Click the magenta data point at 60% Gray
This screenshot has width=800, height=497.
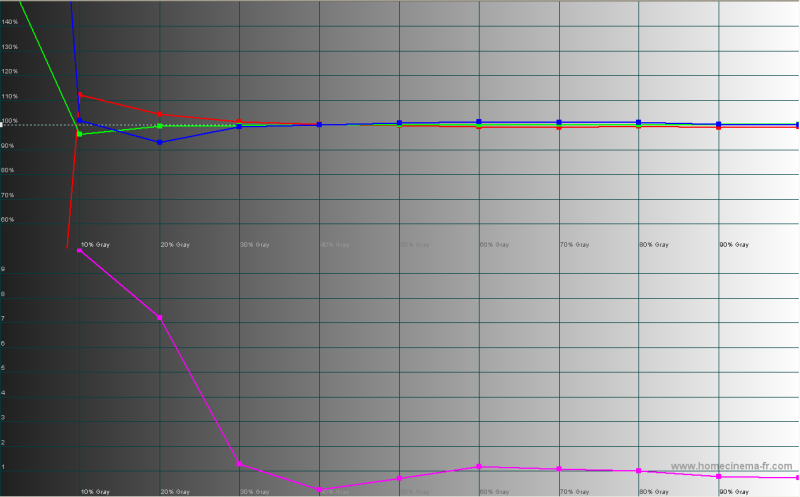(x=479, y=467)
